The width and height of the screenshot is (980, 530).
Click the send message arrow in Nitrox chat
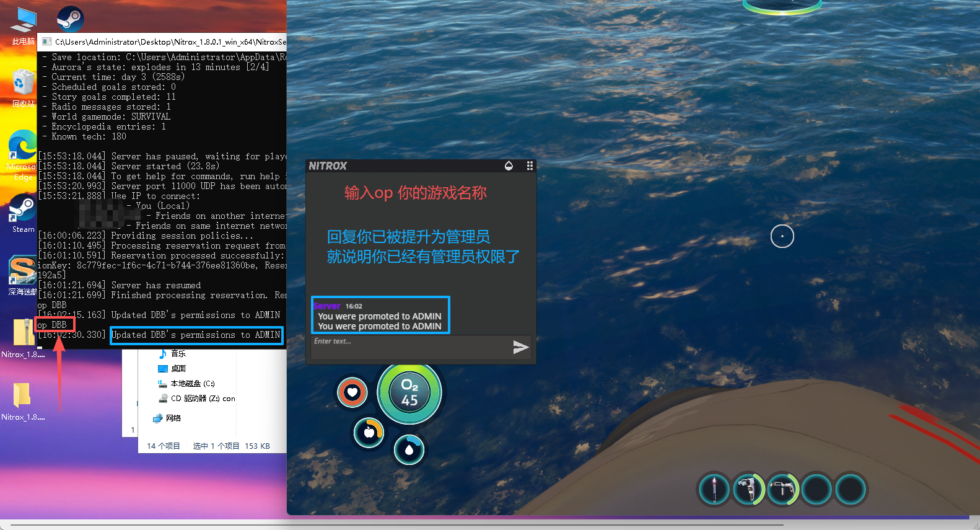[x=520, y=347]
